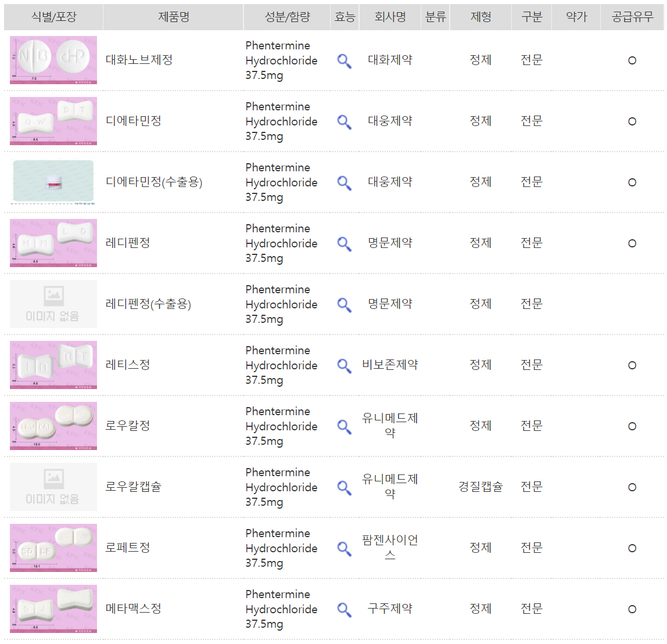Click the no-image placeholder for 로우칼캡슐
This screenshot has width=667, height=644.
53,487
